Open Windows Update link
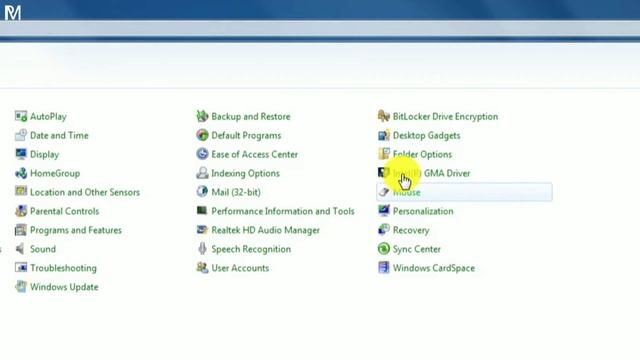The height and width of the screenshot is (360, 640). (x=64, y=287)
